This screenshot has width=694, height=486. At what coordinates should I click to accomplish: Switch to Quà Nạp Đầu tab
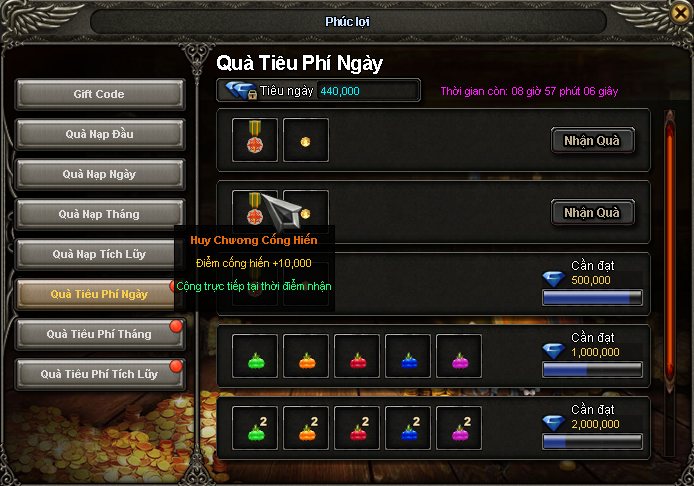pyautogui.click(x=100, y=134)
